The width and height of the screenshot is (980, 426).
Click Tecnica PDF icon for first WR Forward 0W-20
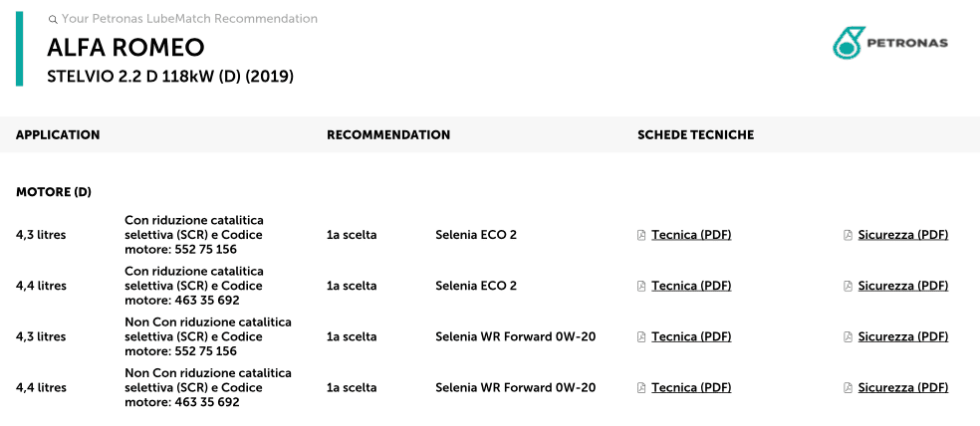pos(641,336)
